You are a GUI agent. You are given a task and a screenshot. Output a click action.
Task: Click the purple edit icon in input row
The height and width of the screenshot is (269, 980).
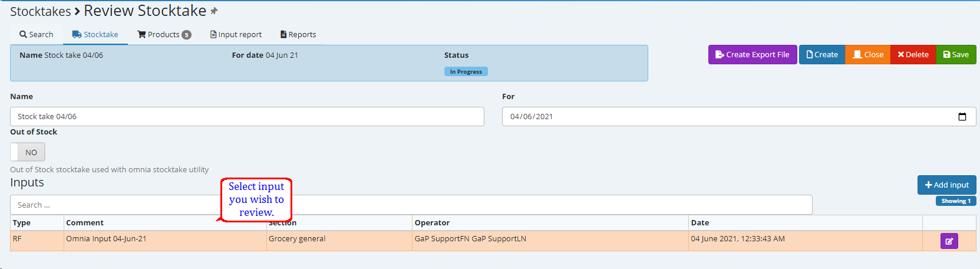click(x=949, y=241)
